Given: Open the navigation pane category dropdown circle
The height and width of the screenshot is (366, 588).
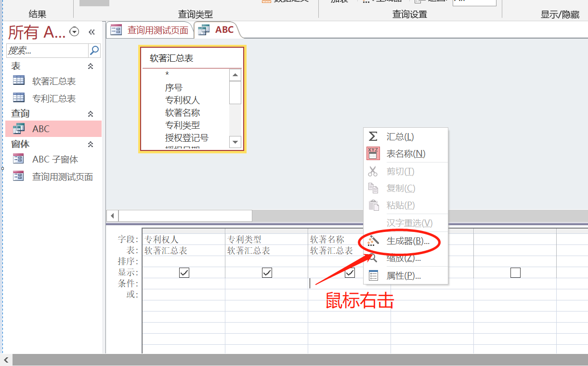Looking at the screenshot, I should coord(74,32).
